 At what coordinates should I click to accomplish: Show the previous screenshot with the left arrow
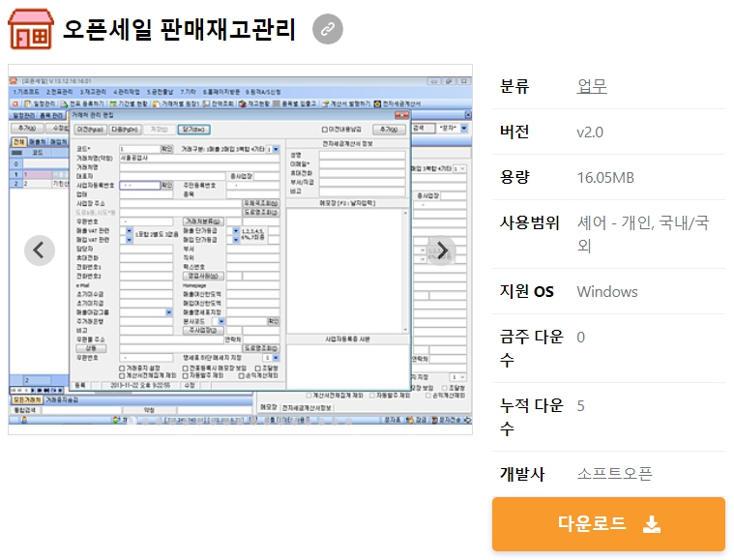(x=40, y=251)
